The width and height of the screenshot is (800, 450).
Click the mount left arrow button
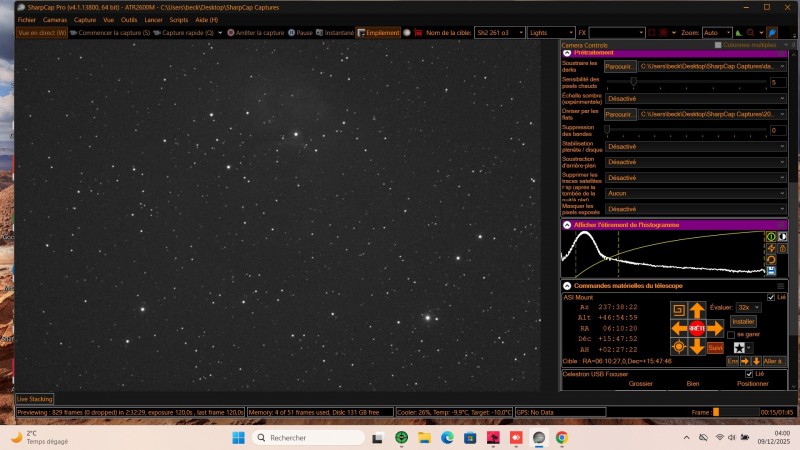point(678,328)
